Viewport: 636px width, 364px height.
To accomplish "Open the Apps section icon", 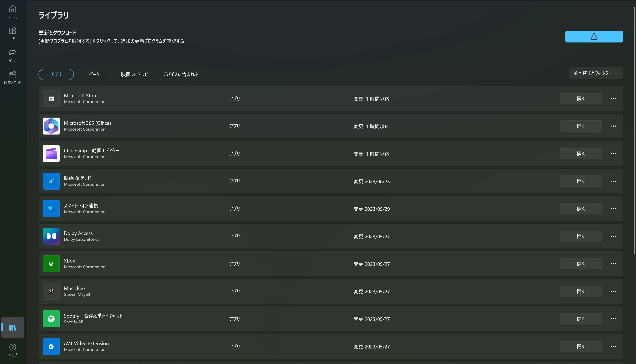I will [x=13, y=34].
